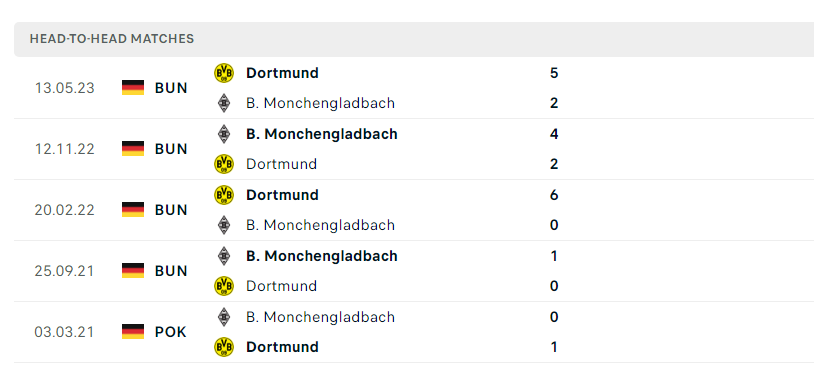Click POK competition label for 03.03.21
Viewport: 814px width, 365px height.
click(x=171, y=332)
